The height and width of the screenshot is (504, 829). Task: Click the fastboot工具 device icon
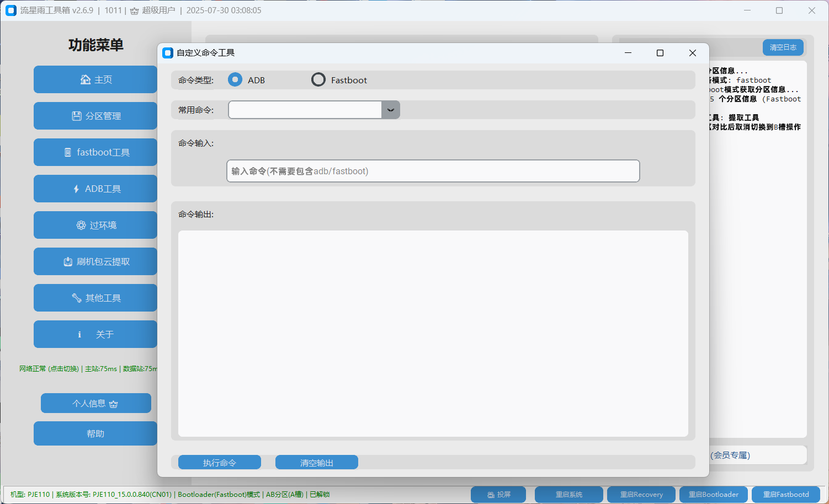coord(68,152)
